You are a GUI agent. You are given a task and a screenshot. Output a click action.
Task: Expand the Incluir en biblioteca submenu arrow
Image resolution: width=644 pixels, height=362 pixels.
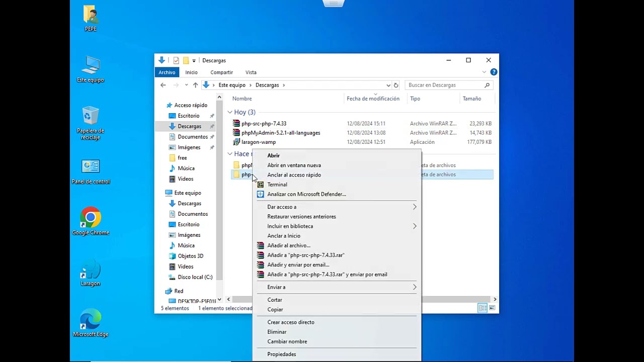pyautogui.click(x=415, y=226)
